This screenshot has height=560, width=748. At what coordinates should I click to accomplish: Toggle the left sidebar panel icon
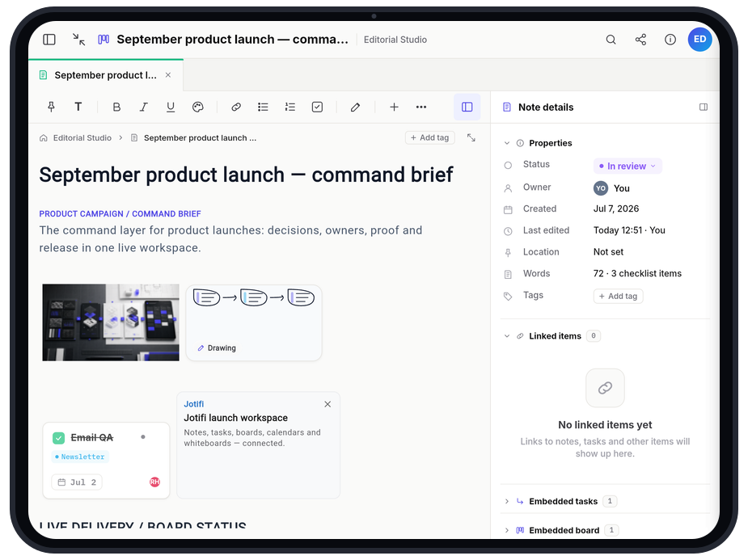49,40
